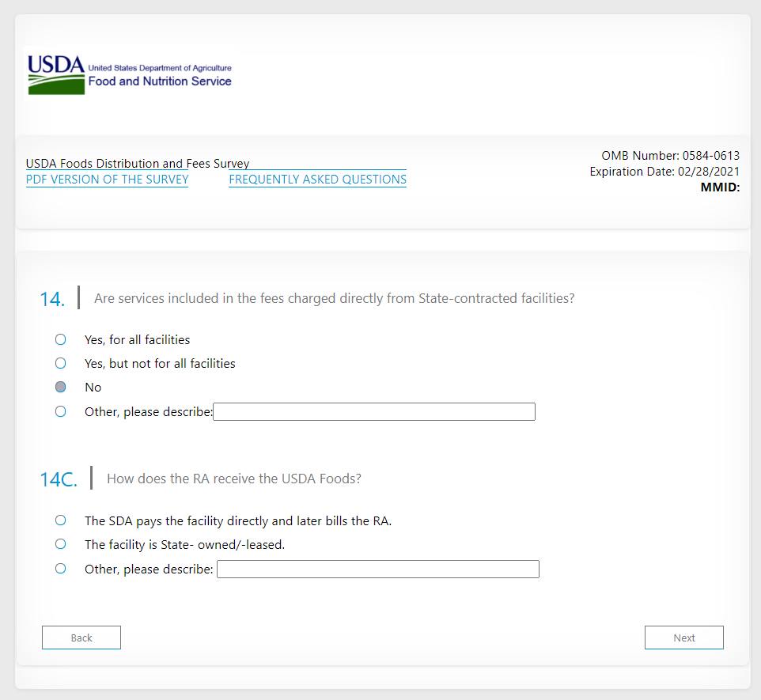Pick 'Other, please describe' radio in question 14
The width and height of the screenshot is (761, 700).
click(x=60, y=411)
